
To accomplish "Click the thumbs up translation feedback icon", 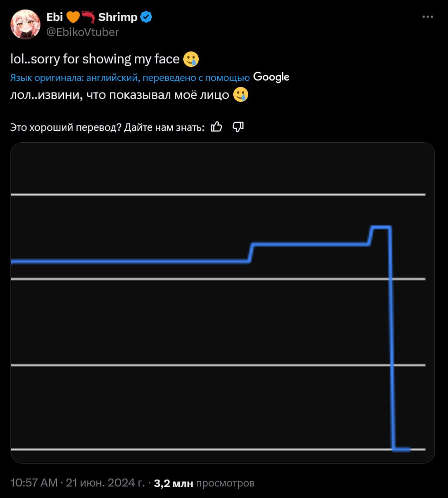I will 217,127.
